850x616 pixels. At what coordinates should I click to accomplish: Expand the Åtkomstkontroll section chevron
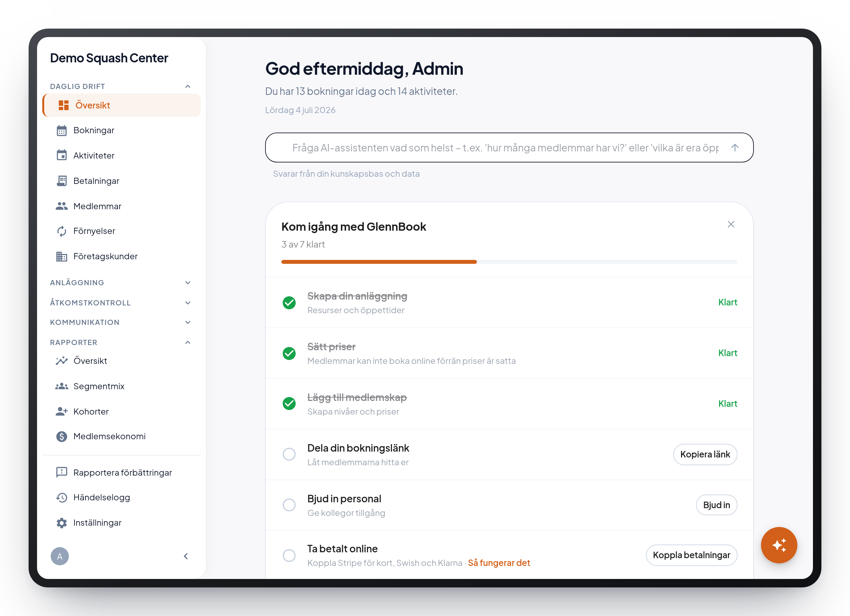tap(188, 303)
